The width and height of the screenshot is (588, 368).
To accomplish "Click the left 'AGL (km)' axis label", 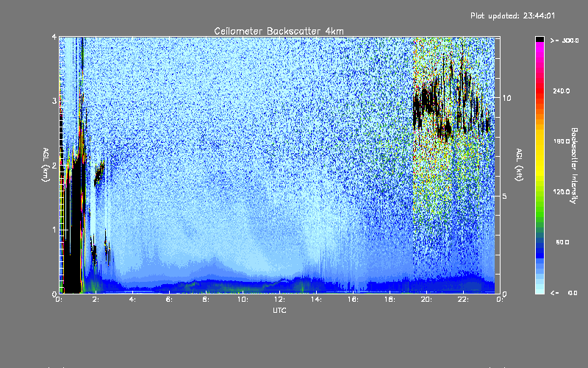I will click(46, 165).
